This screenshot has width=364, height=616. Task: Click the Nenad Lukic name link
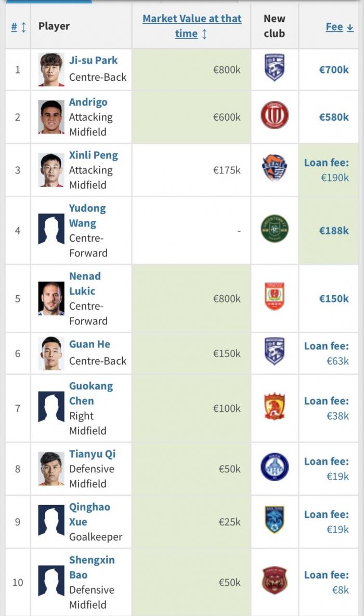tap(85, 283)
